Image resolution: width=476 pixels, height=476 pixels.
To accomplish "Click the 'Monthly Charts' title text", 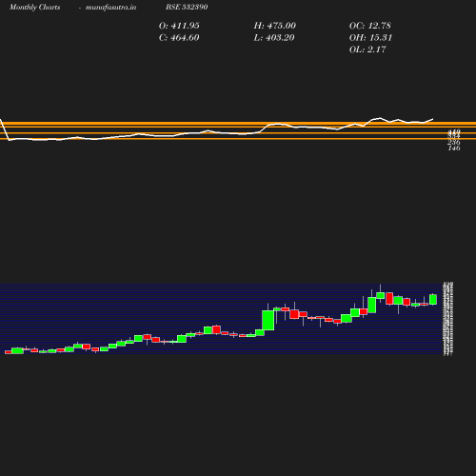I will (35, 7).
